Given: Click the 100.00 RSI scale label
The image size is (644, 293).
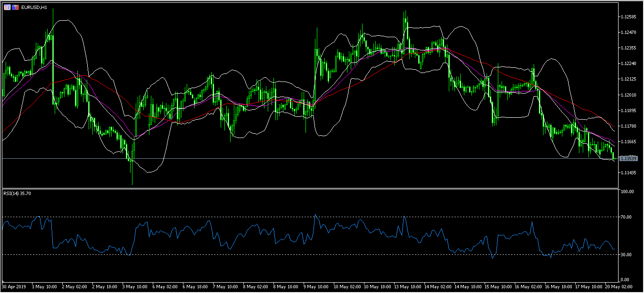Looking at the screenshot, I should tap(627, 192).
